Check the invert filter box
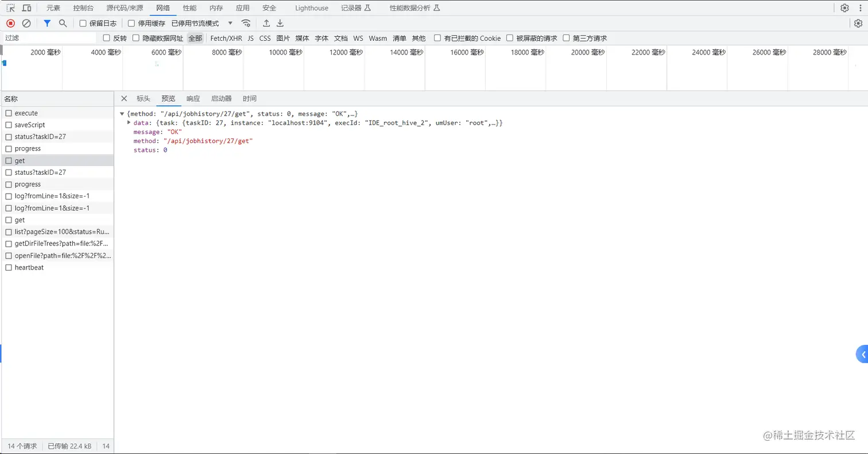The image size is (868, 454). coord(106,38)
